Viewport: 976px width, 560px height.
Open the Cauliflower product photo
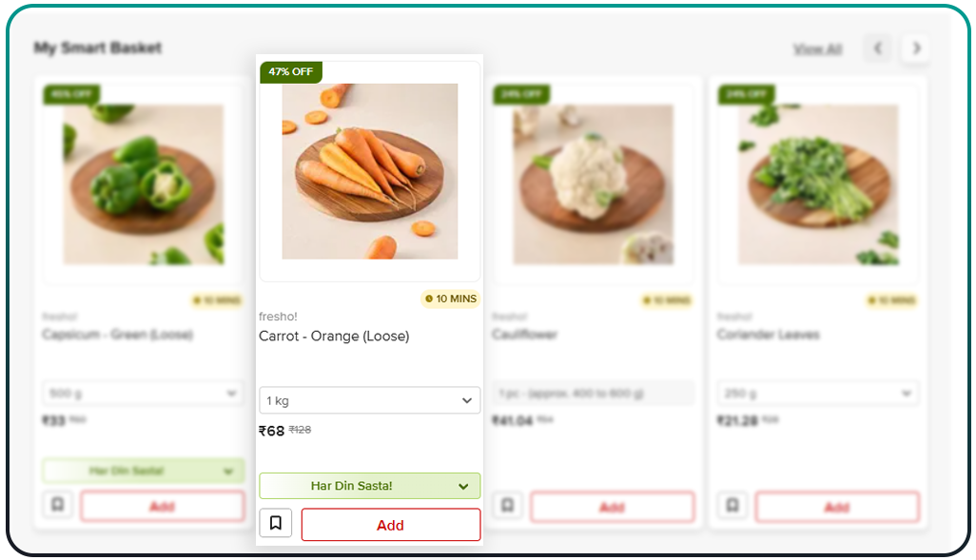(x=594, y=184)
